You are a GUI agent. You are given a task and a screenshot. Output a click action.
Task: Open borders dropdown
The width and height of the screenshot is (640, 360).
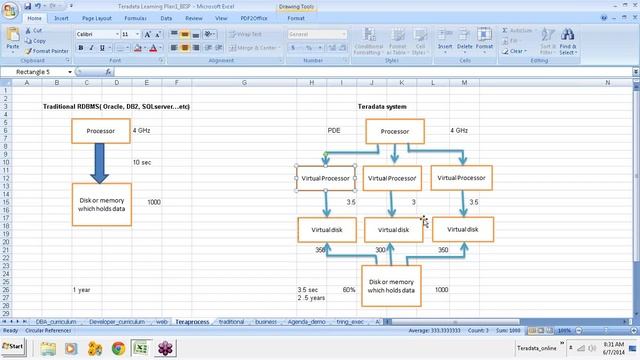click(x=127, y=48)
